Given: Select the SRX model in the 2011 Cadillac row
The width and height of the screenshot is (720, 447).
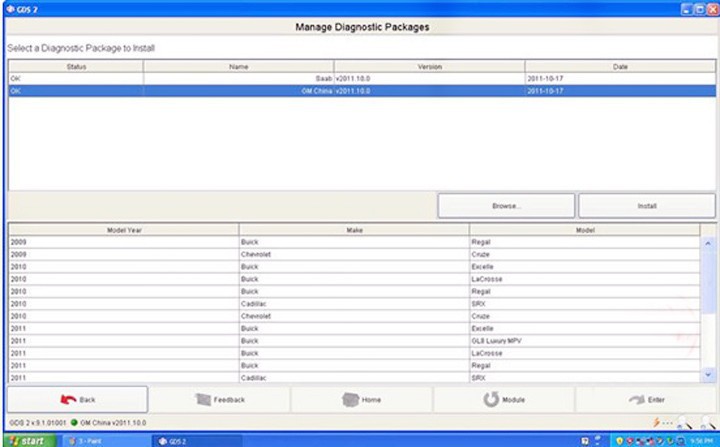Looking at the screenshot, I should 585,378.
